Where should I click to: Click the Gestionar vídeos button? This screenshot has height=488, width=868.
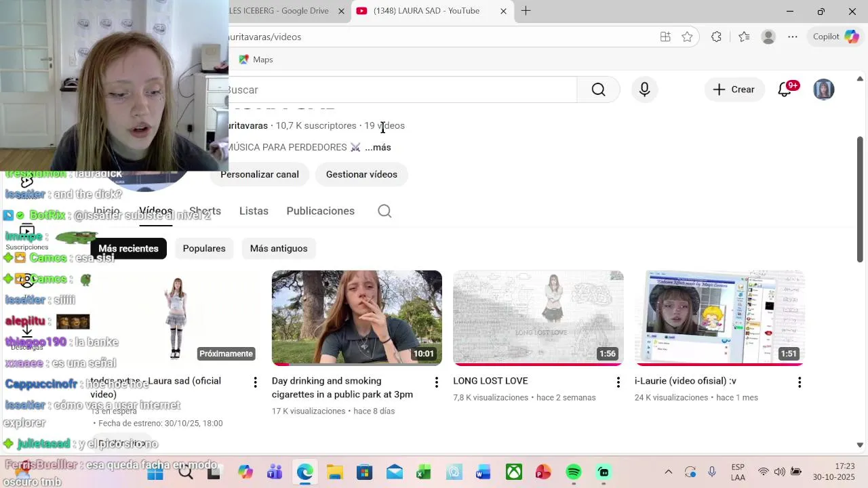click(361, 174)
